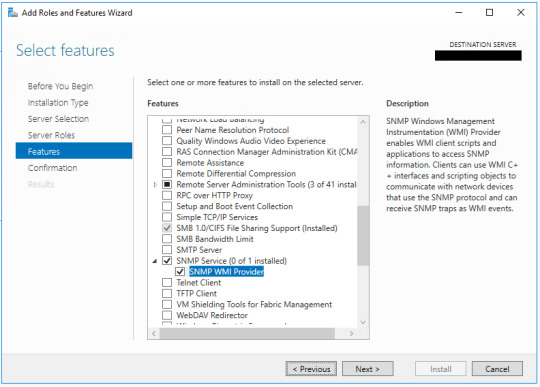Viewport: 540px width, 387px height.
Task: Select the SNMP WMI Provider label
Action: click(227, 272)
